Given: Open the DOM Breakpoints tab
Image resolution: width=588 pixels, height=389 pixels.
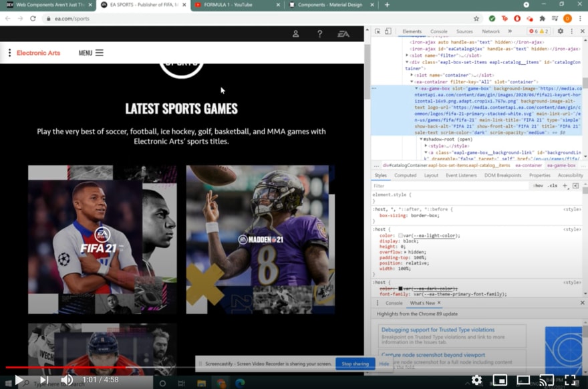Looking at the screenshot, I should 502,176.
